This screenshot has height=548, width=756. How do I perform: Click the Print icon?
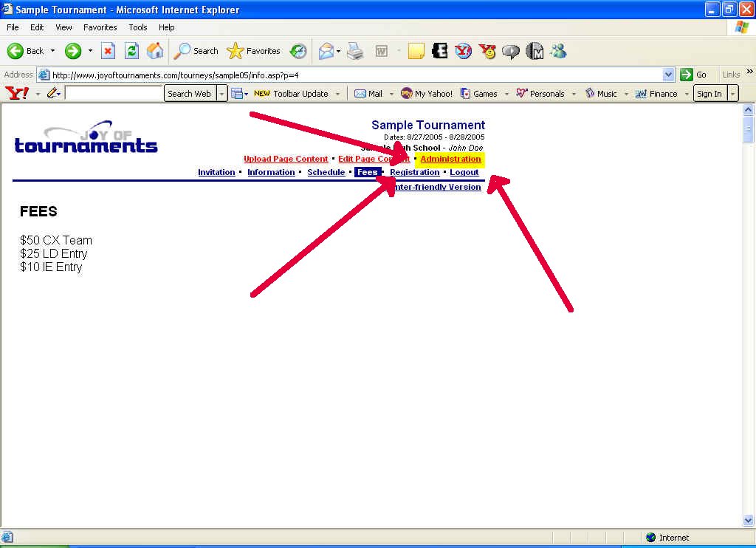coord(355,51)
